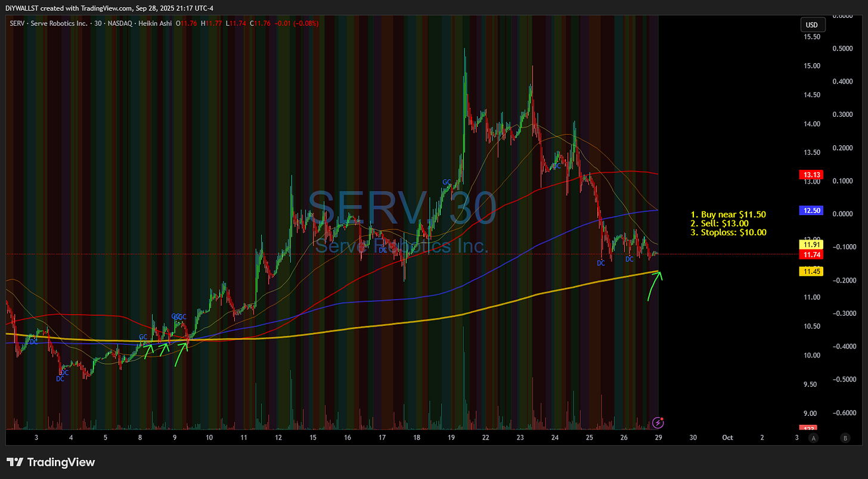Image resolution: width=868 pixels, height=479 pixels.
Task: Toggle the B scale button
Action: pyautogui.click(x=845, y=437)
